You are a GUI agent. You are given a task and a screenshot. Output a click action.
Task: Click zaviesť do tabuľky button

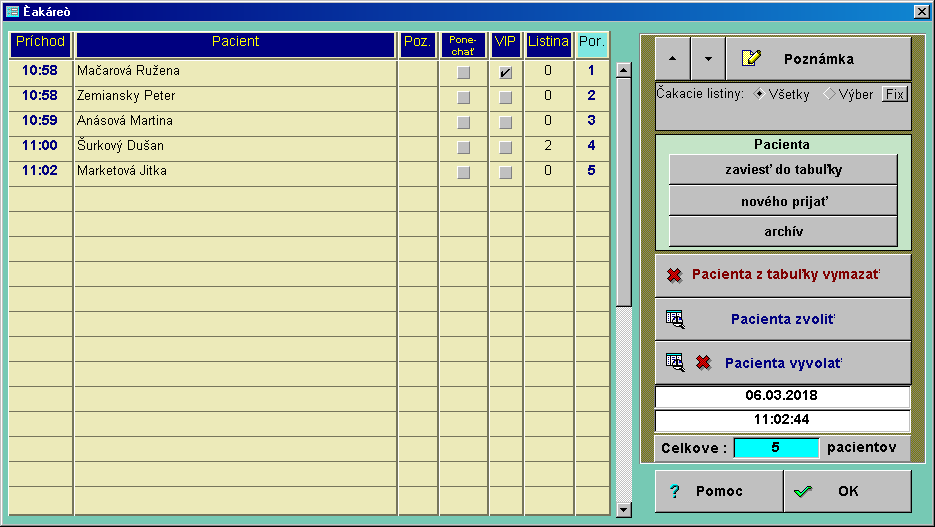(x=783, y=170)
